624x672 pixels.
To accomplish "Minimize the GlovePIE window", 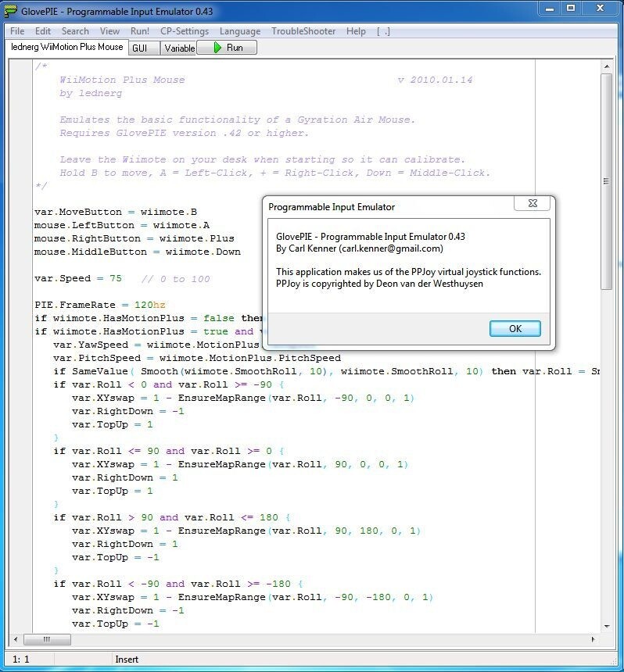I will click(550, 9).
